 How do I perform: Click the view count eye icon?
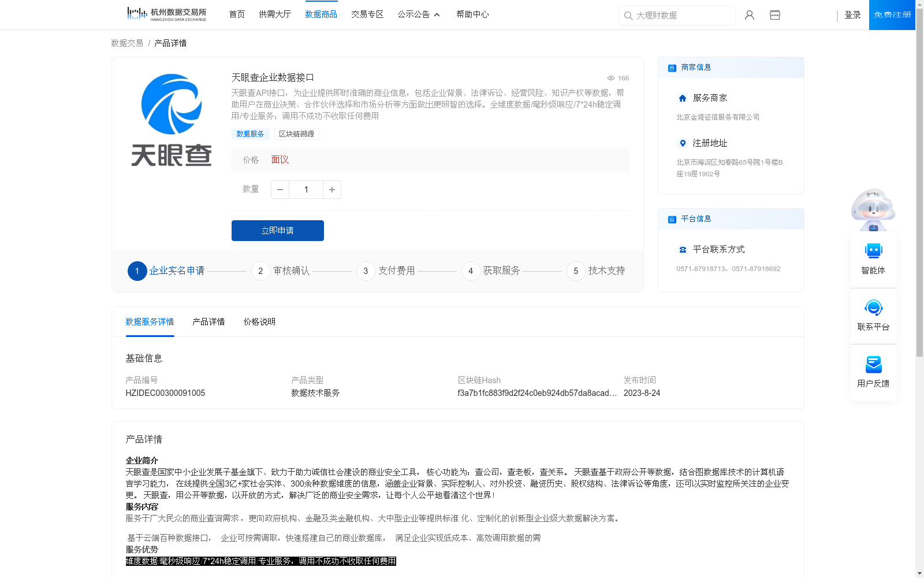pos(610,78)
